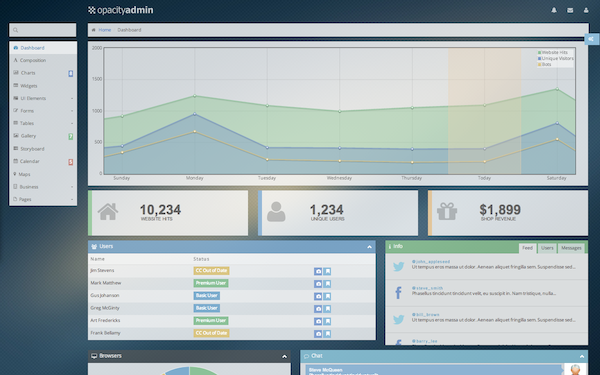Switch to the Users tab in Info panel

(x=547, y=248)
